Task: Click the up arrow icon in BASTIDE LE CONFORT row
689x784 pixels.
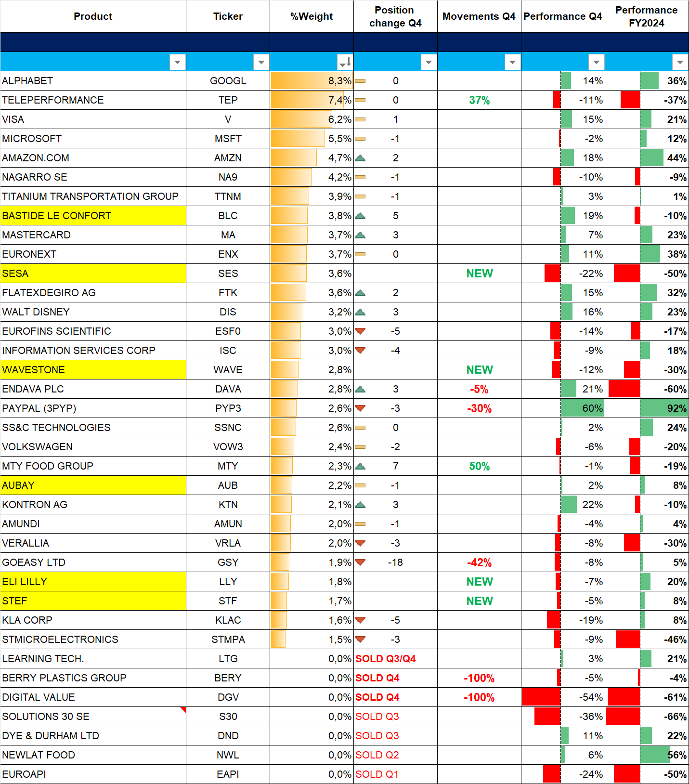Action: (x=360, y=216)
